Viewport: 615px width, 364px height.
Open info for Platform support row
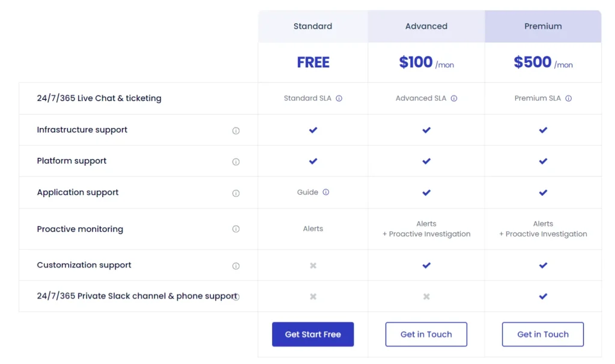point(236,161)
